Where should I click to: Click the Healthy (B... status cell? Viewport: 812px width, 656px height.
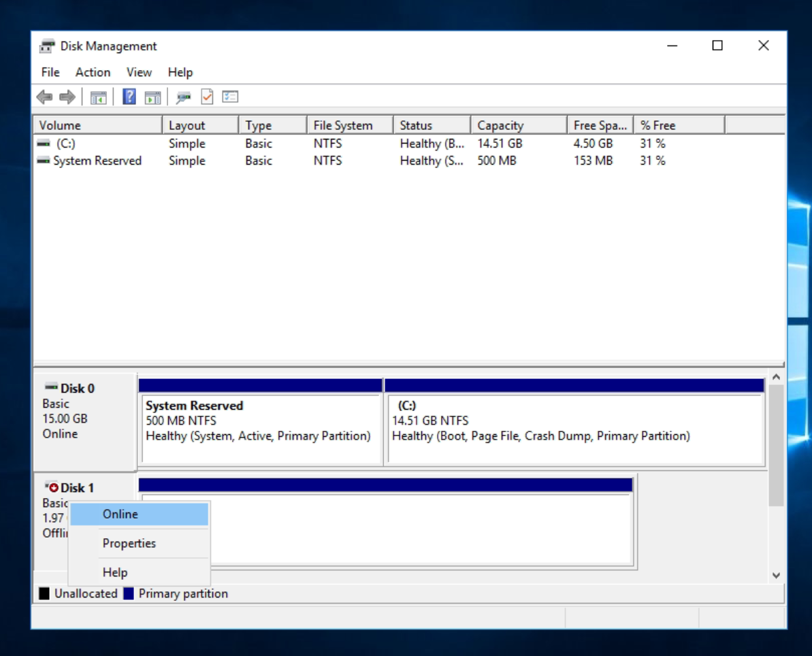click(x=432, y=144)
